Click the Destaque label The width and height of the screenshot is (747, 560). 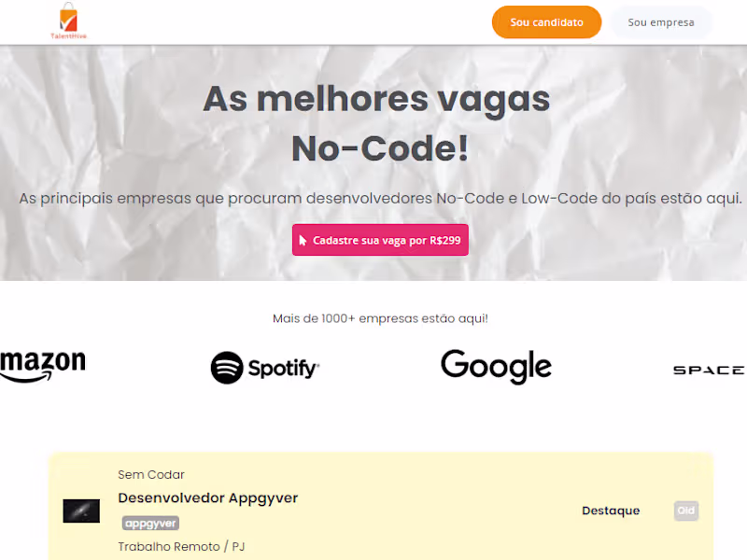[611, 511]
